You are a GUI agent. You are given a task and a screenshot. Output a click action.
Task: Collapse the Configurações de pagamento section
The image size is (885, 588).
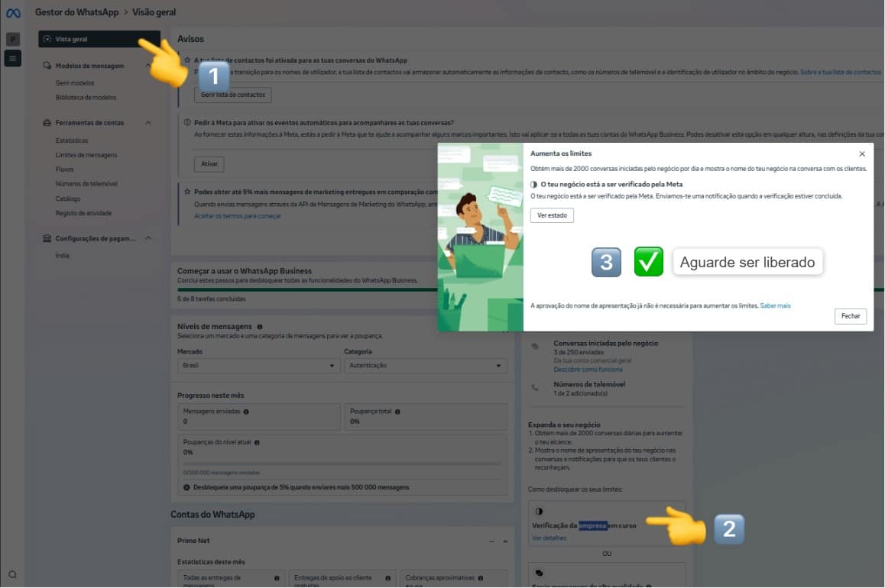(x=147, y=238)
